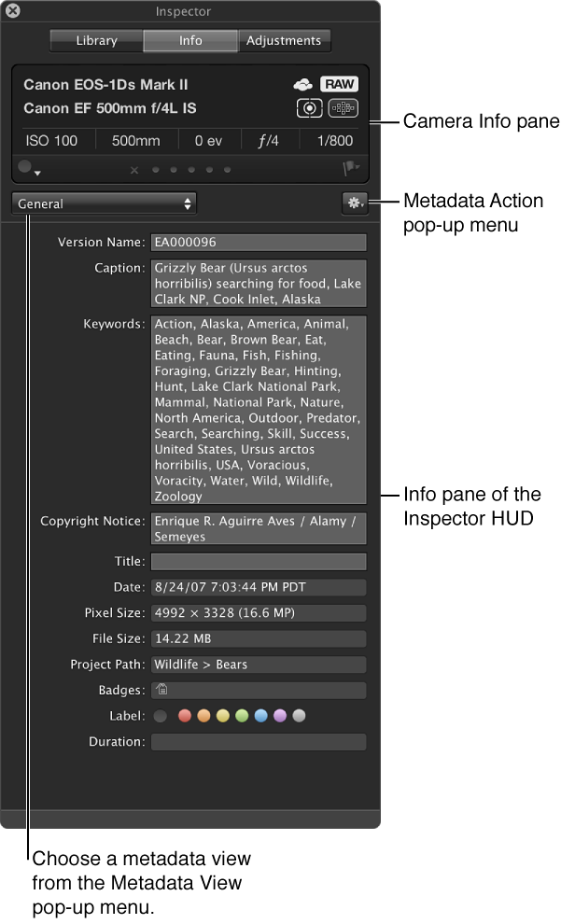The image size is (575, 924).
Task: Edit the Copyright Notice field
Action: click(259, 528)
